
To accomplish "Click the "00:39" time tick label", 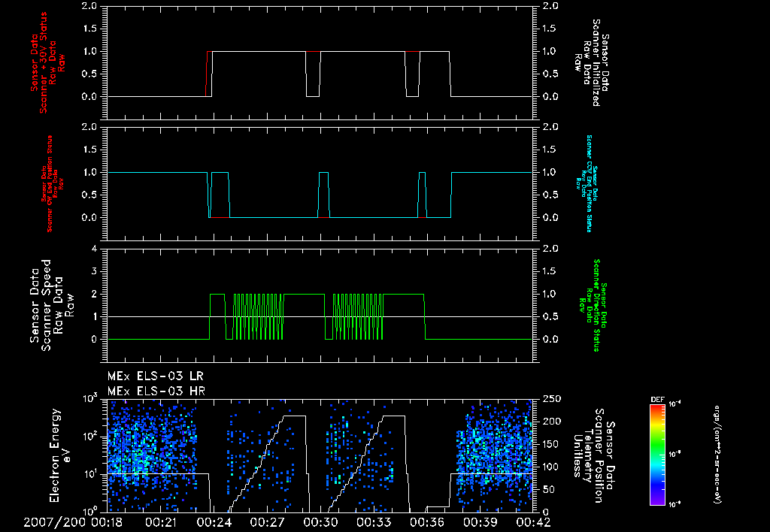I will pos(479,522).
